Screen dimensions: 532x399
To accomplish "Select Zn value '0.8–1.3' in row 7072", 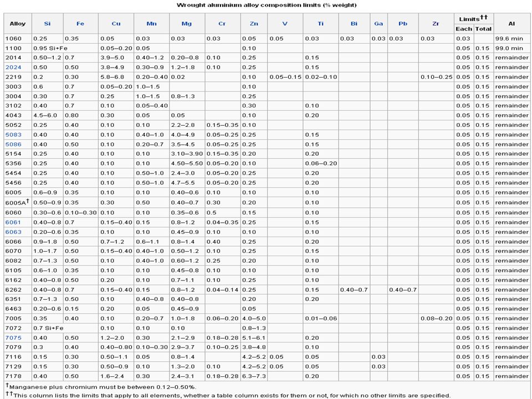I will (254, 328).
